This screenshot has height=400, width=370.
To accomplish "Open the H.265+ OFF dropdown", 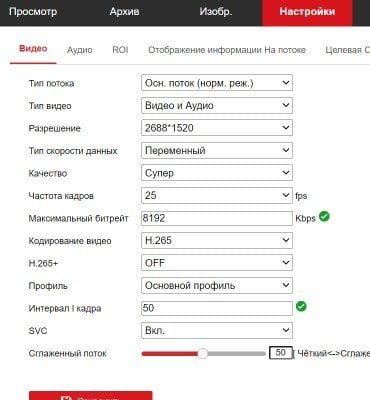I will click(x=217, y=263).
